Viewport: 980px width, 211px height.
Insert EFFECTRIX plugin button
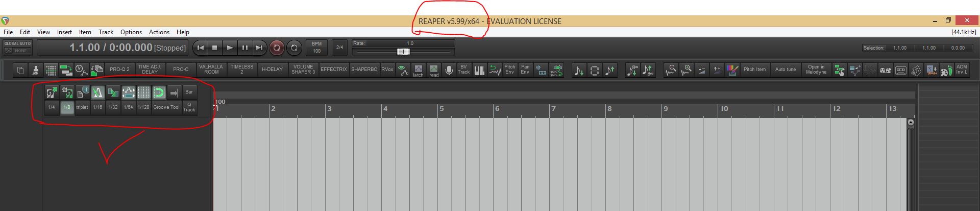point(334,69)
